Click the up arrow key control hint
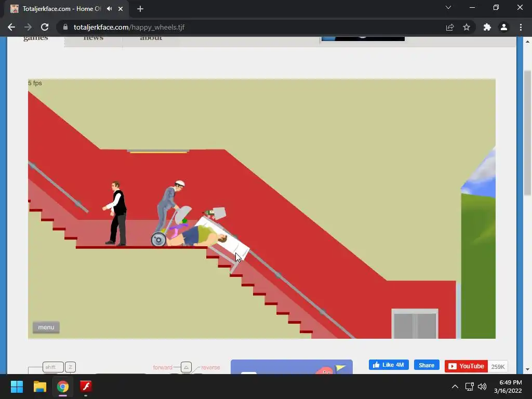The height and width of the screenshot is (399, 532). click(187, 367)
